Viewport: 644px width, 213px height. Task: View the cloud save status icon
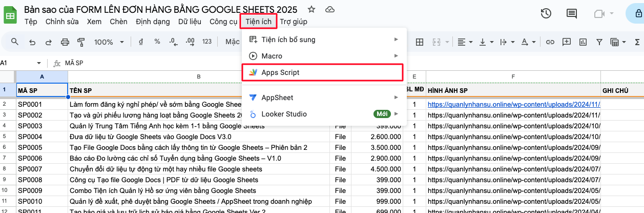click(330, 10)
